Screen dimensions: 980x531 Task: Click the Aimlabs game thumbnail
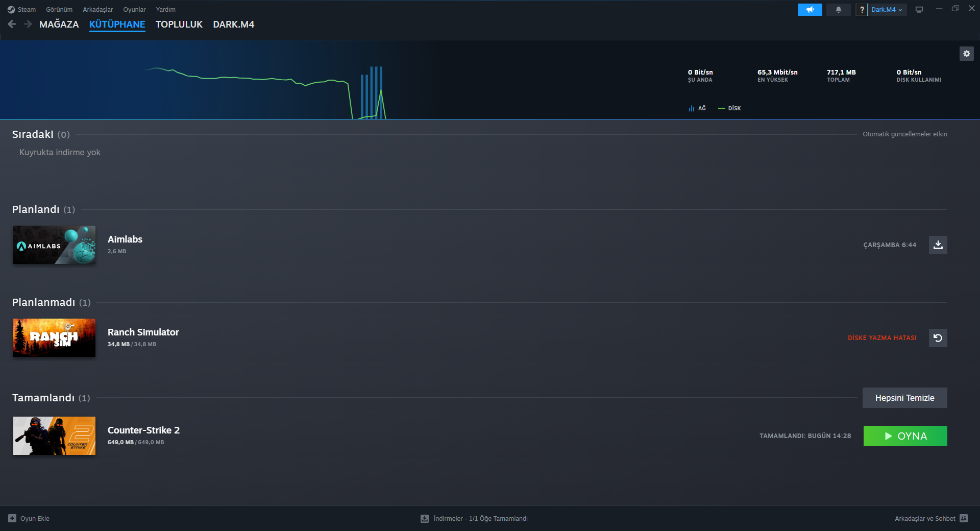point(54,245)
